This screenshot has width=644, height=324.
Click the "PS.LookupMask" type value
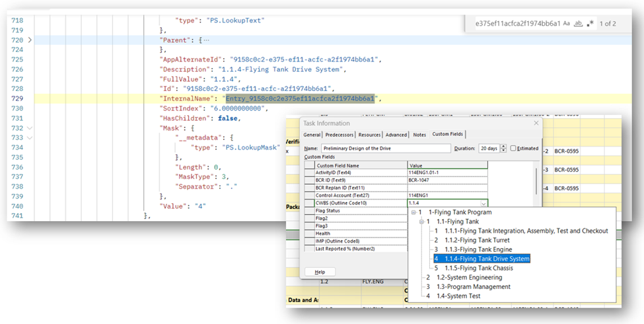pyautogui.click(x=252, y=147)
